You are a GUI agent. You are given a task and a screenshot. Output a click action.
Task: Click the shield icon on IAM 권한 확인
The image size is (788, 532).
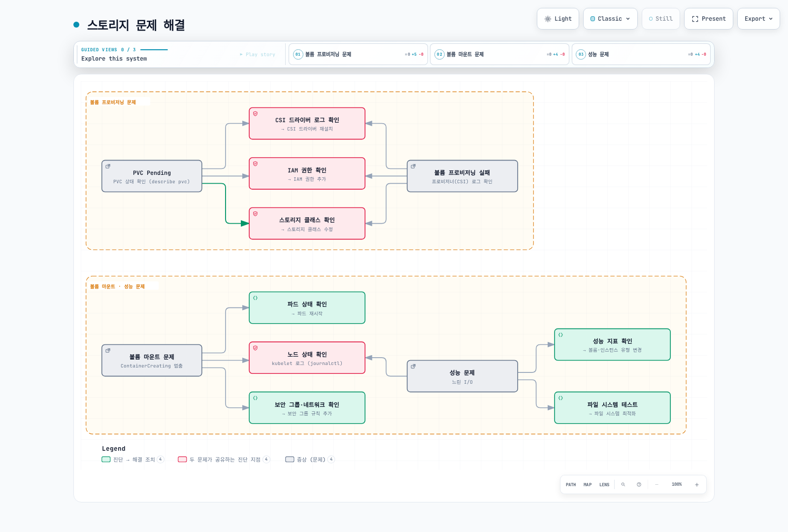[x=256, y=164]
